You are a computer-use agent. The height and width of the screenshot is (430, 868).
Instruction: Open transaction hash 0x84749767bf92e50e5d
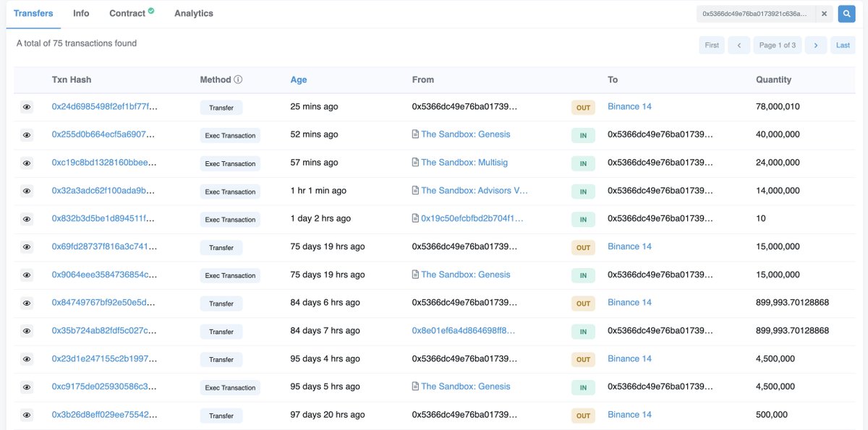pos(105,302)
